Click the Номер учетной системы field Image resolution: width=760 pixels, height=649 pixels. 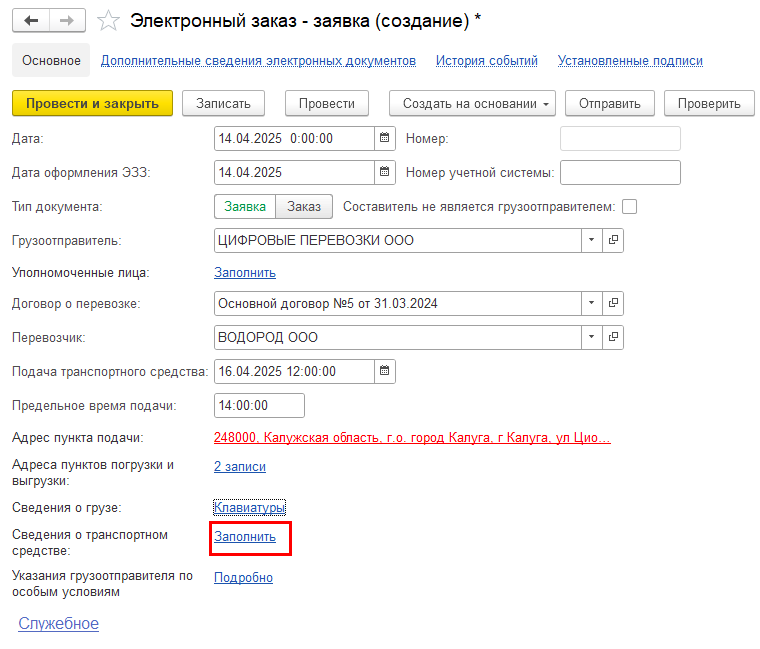tap(620, 173)
